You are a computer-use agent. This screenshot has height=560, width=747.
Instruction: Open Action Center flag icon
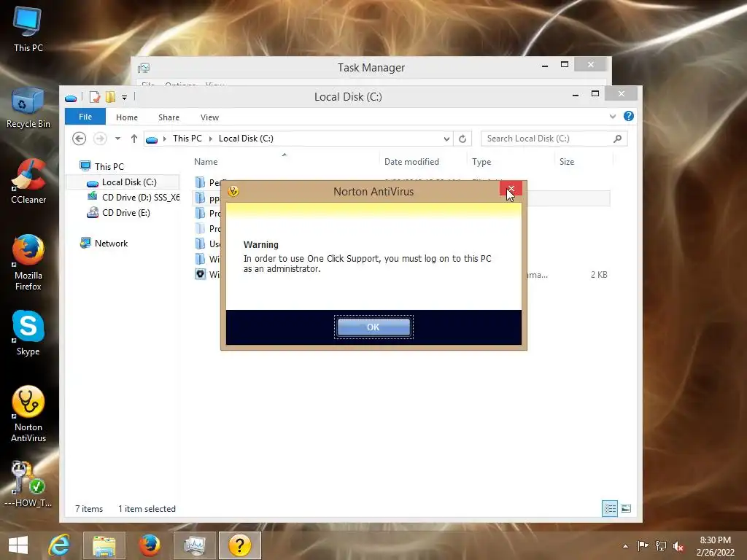click(x=643, y=545)
